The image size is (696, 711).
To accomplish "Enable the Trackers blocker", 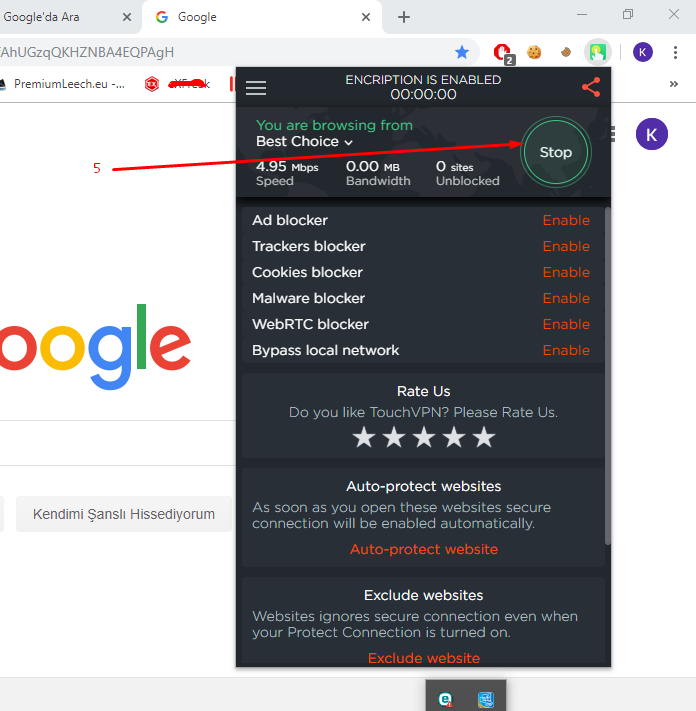I will (566, 246).
